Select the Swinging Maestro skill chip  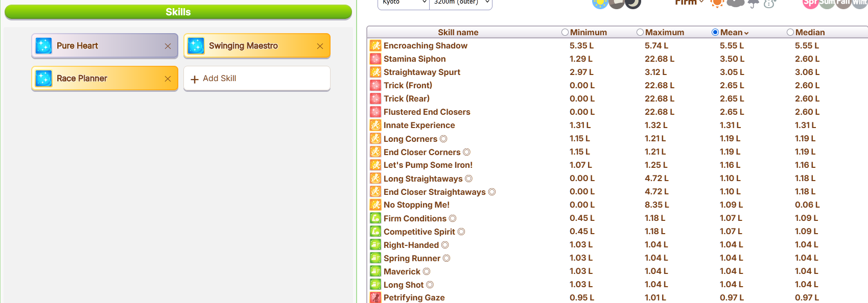coord(257,46)
